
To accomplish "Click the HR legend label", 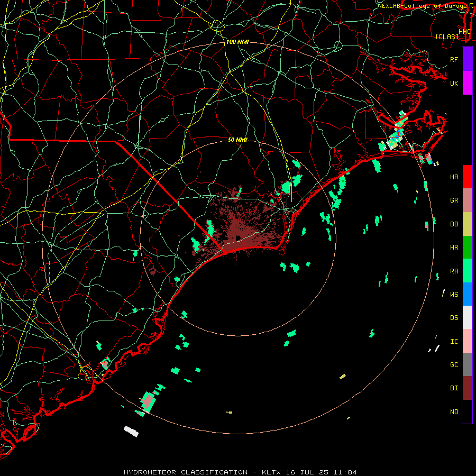I will pos(454,248).
